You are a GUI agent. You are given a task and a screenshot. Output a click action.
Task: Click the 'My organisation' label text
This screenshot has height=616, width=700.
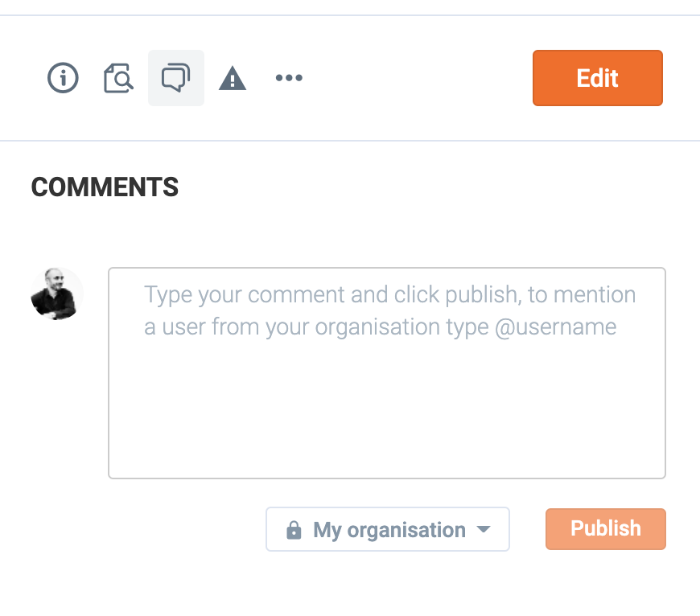pos(389,531)
